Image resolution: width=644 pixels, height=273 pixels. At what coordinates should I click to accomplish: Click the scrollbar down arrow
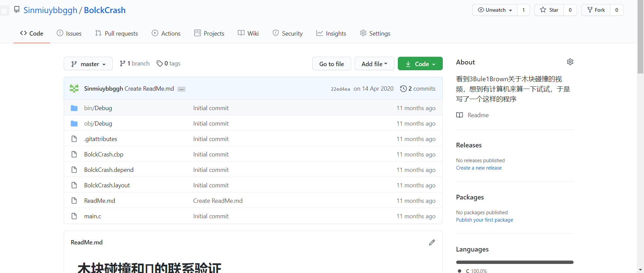click(640, 270)
